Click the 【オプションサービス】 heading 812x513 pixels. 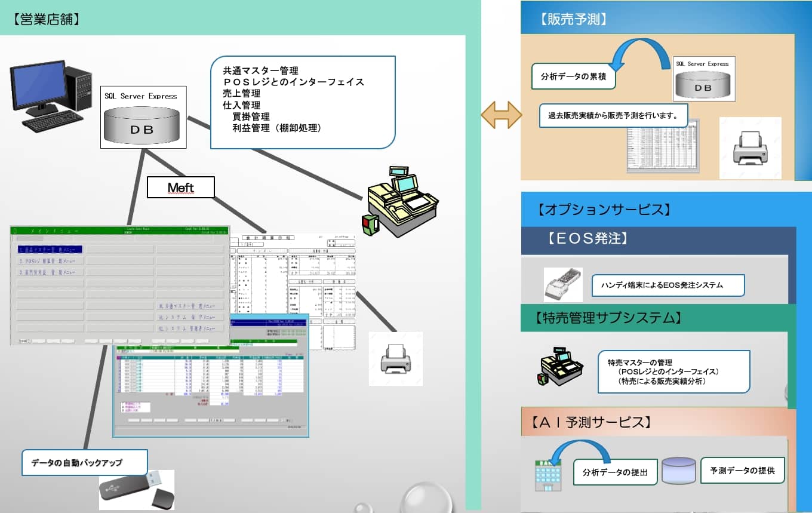pos(604,210)
